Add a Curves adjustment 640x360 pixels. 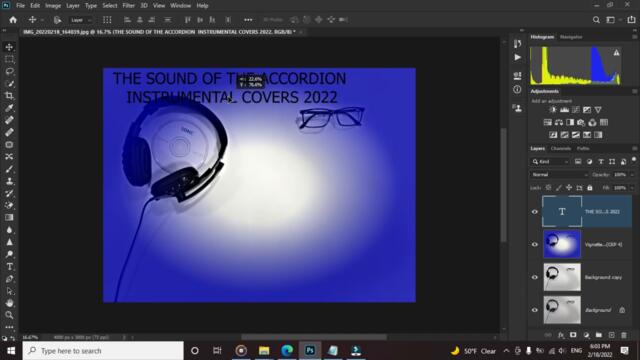pos(576,110)
